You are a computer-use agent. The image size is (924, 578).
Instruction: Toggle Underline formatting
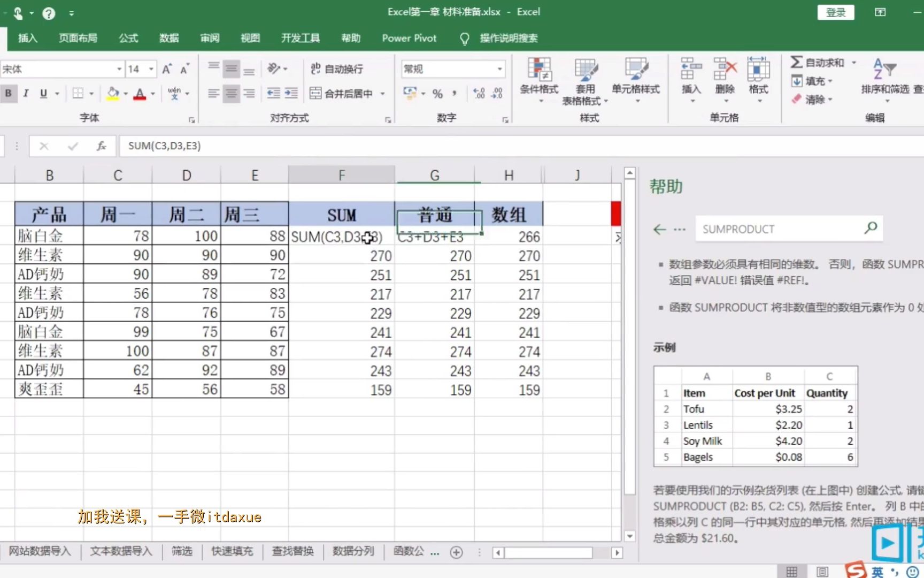(43, 93)
